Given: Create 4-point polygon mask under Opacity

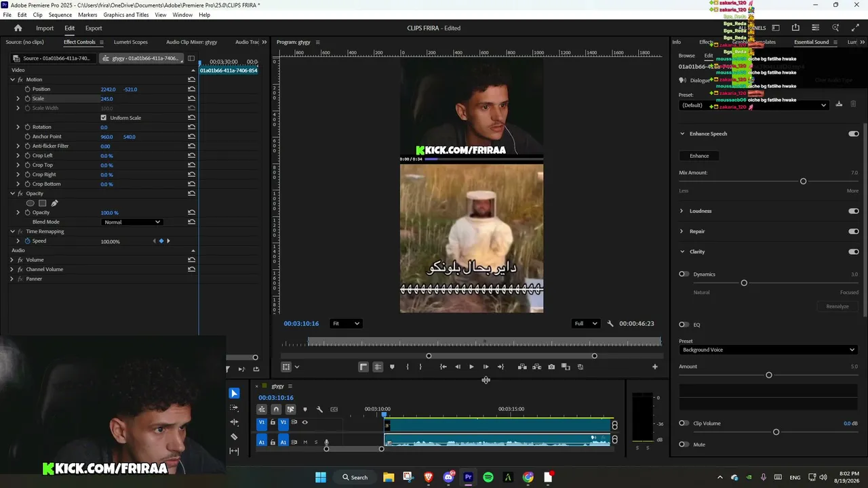Looking at the screenshot, I should [42, 203].
